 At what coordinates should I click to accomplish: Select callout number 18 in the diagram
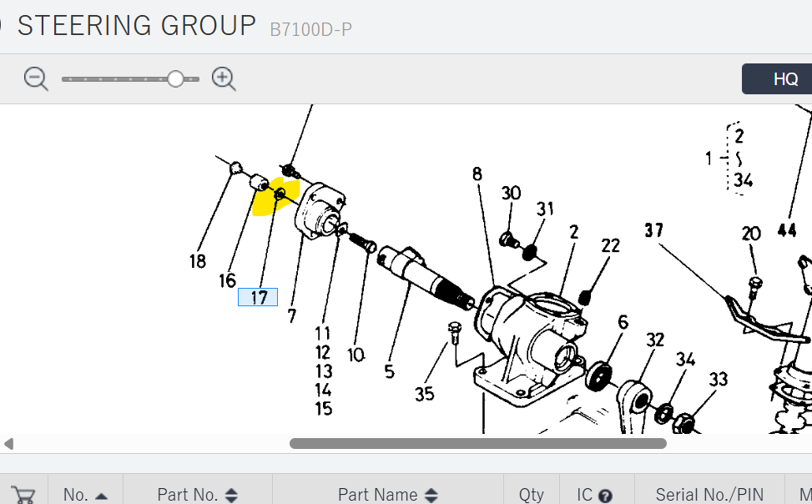click(197, 262)
